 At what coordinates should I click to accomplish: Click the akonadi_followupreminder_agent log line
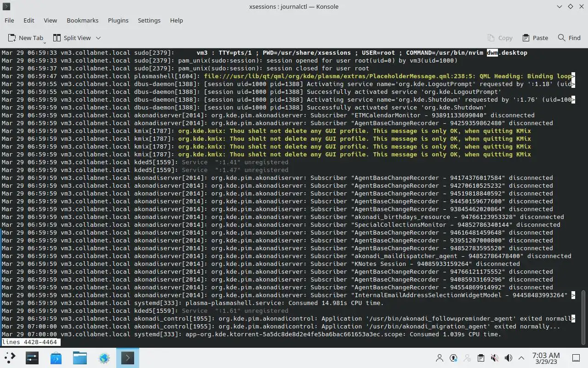pos(288,319)
